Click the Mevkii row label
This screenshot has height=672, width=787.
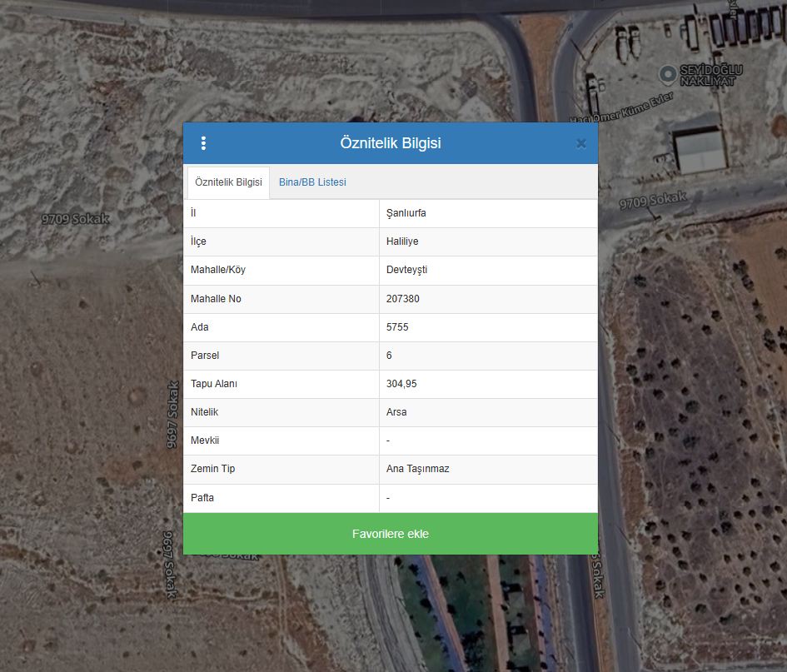[205, 441]
